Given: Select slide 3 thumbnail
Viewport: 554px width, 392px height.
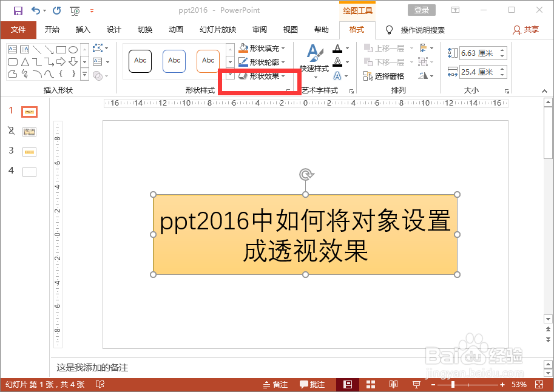Looking at the screenshot, I should 29,152.
